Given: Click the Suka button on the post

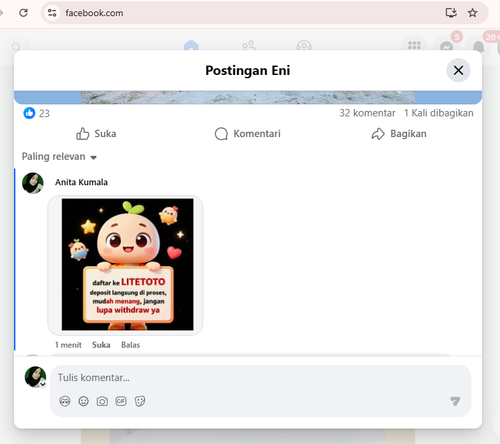Looking at the screenshot, I should (96, 134).
